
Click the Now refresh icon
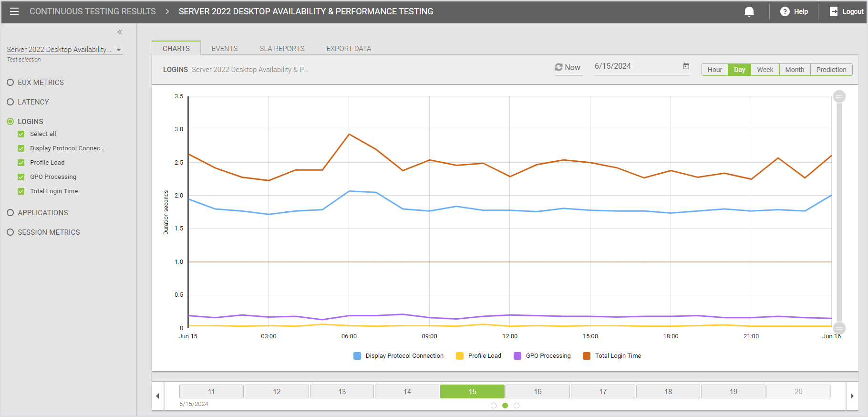(x=558, y=67)
